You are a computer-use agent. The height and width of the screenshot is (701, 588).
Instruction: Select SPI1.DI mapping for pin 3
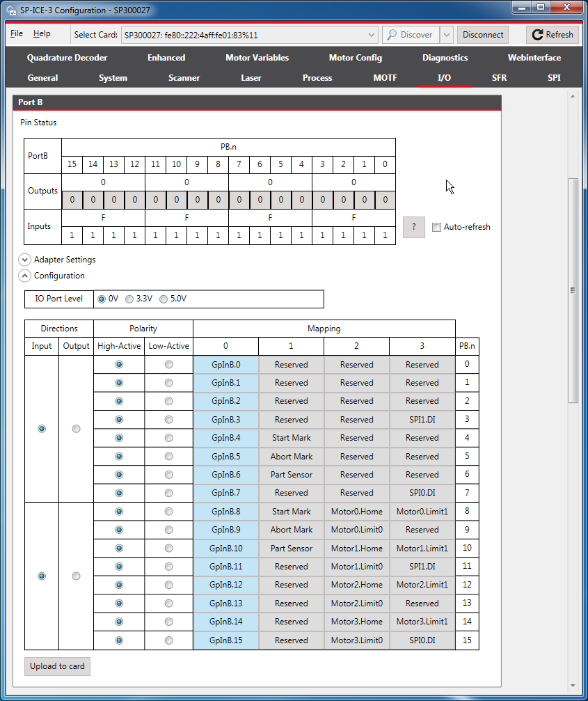(422, 420)
